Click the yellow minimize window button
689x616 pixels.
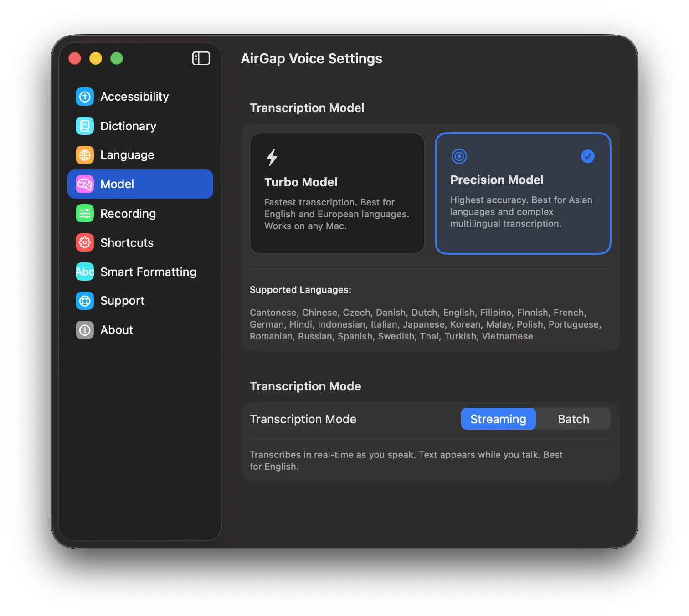click(96, 58)
